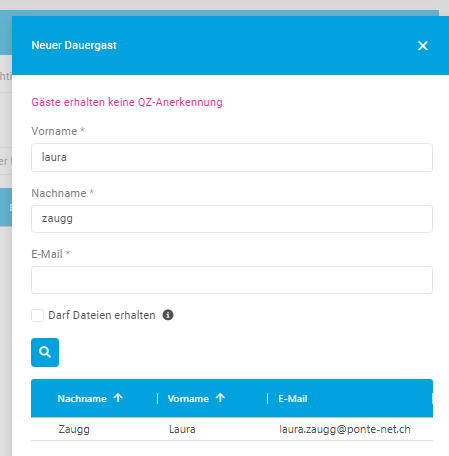Viewport: 449px width, 456px height.
Task: Click the blue magnifier search button
Action: pos(45,352)
